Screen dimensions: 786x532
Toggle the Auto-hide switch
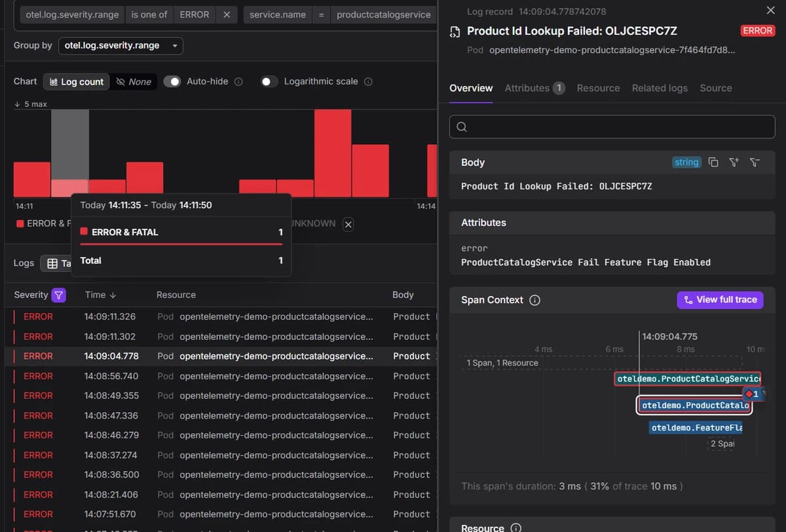(172, 82)
